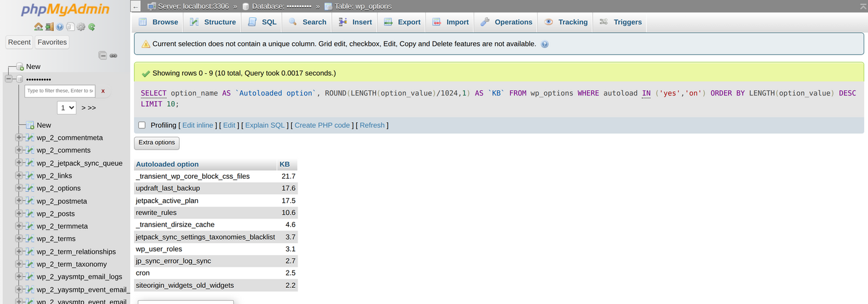Viewport: 868px width, 304px height.
Task: Open navigation panel settings gear icon
Action: click(81, 27)
